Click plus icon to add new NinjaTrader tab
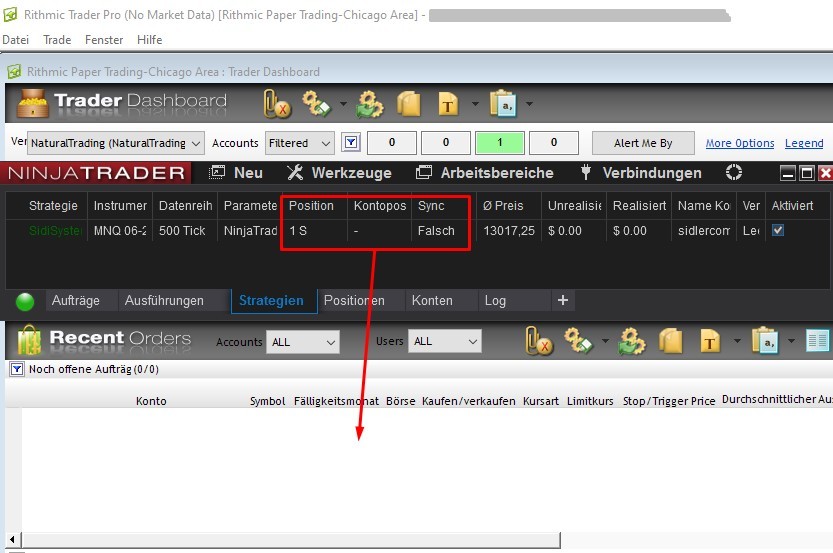The width and height of the screenshot is (833, 553). tap(563, 301)
